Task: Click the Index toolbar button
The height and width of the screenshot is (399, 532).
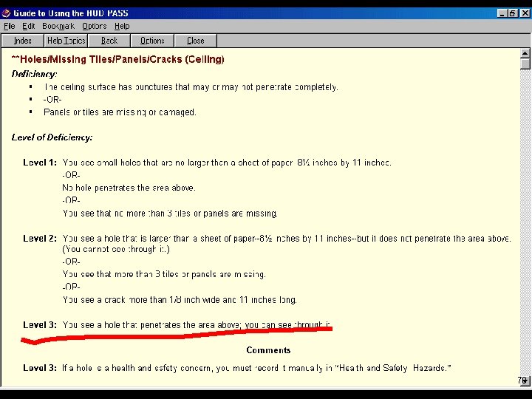Action: pyautogui.click(x=22, y=41)
